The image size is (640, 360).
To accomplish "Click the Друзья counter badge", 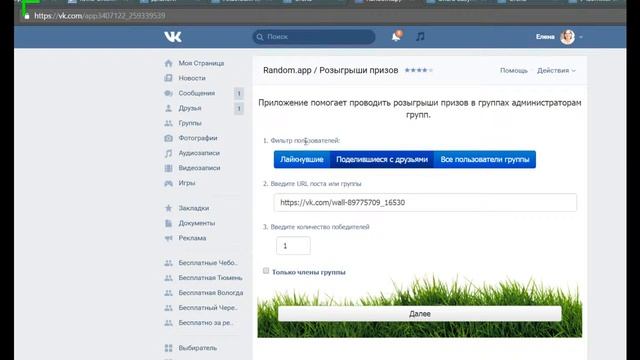I will [x=239, y=109].
